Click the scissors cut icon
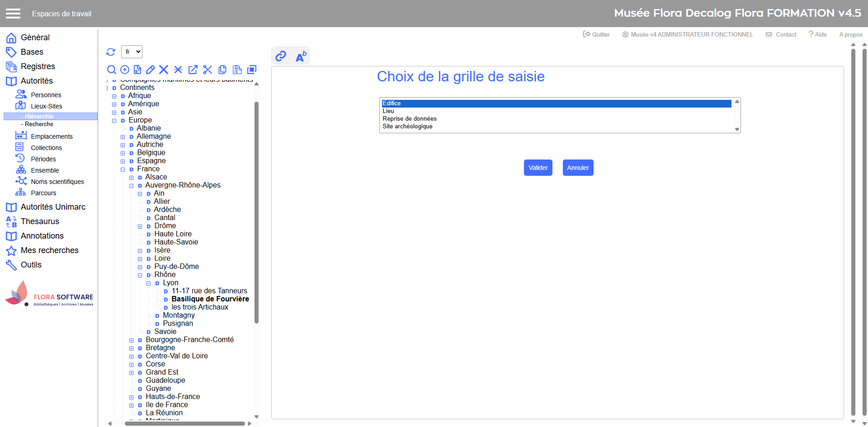This screenshot has width=868, height=427. point(208,70)
